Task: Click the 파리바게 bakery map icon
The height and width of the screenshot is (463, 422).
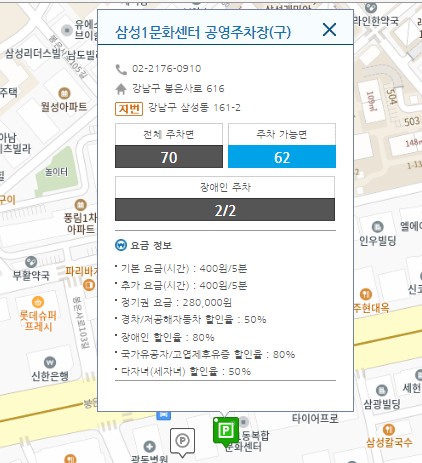Action: click(89, 285)
